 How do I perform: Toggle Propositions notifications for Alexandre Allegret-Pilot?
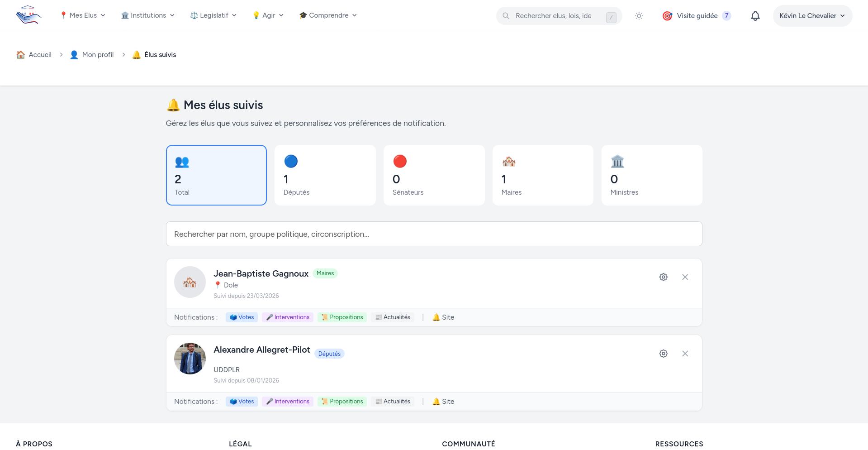(x=342, y=402)
